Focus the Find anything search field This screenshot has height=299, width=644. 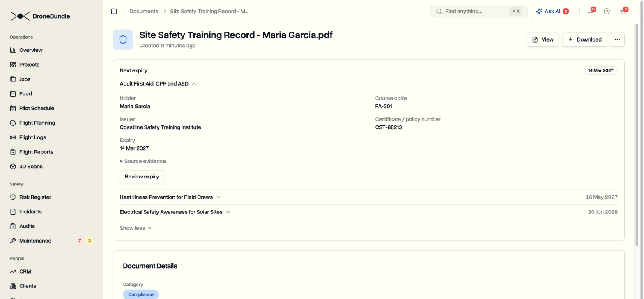[x=479, y=12]
